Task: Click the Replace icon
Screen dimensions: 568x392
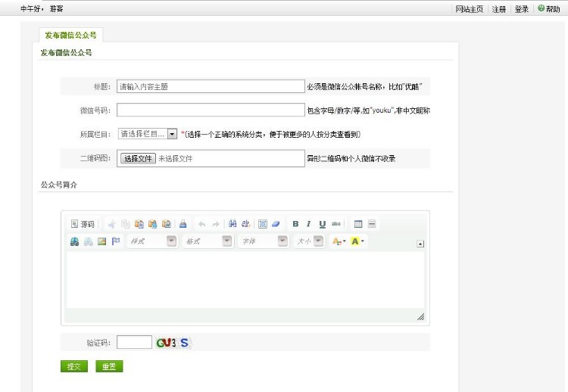Action: point(246,224)
